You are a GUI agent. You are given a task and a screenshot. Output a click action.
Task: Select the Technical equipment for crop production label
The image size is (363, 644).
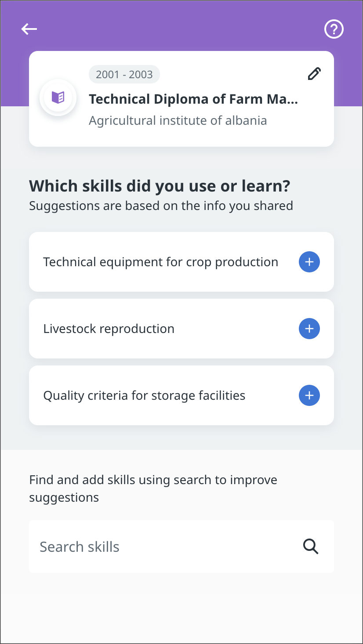(x=160, y=262)
